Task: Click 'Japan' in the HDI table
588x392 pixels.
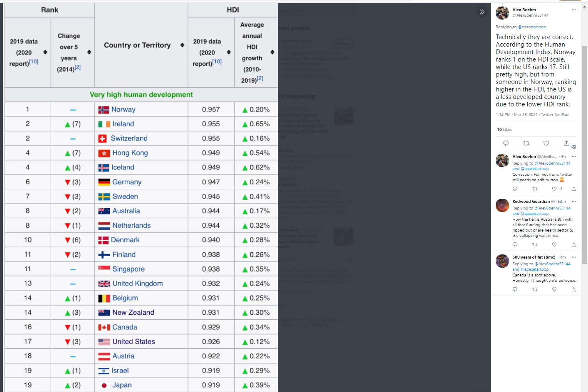Action: (x=122, y=385)
